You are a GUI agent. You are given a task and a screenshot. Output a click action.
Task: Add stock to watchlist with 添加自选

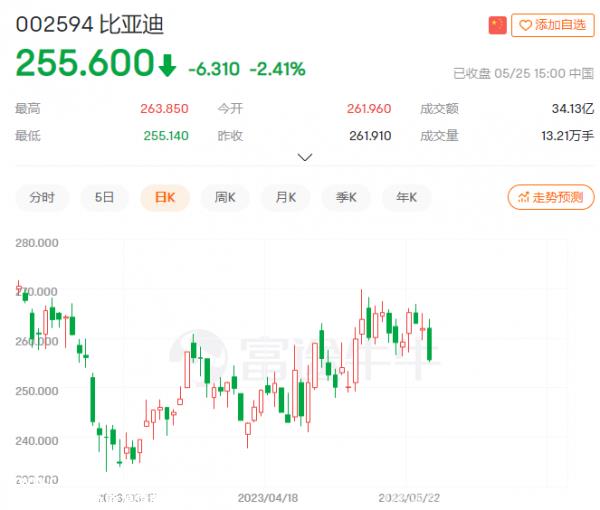coord(553,25)
